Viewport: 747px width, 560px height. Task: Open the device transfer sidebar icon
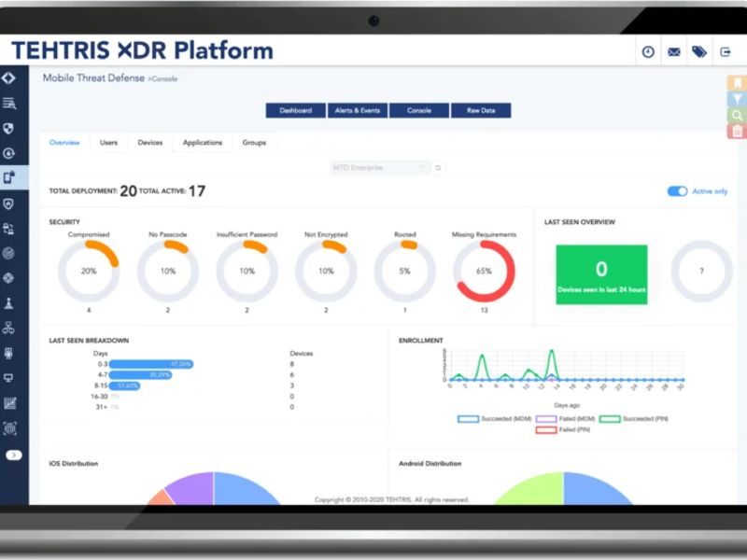click(8, 229)
